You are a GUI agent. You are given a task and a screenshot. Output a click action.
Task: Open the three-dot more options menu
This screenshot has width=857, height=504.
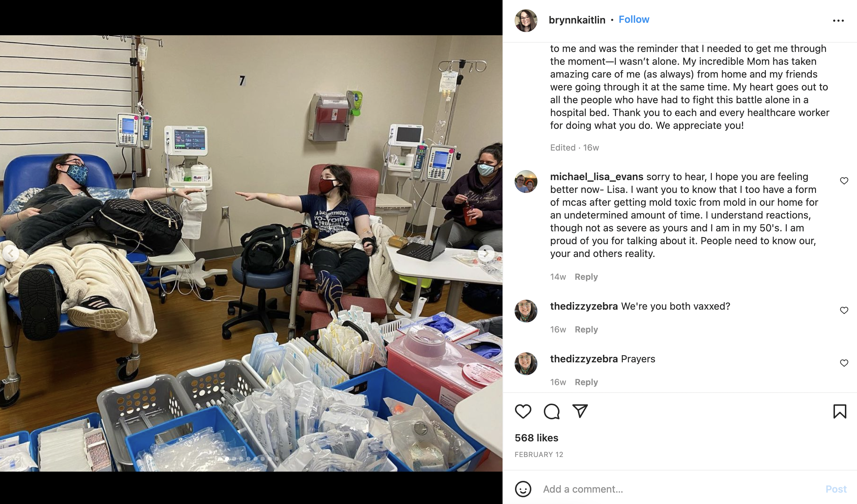coord(838,21)
